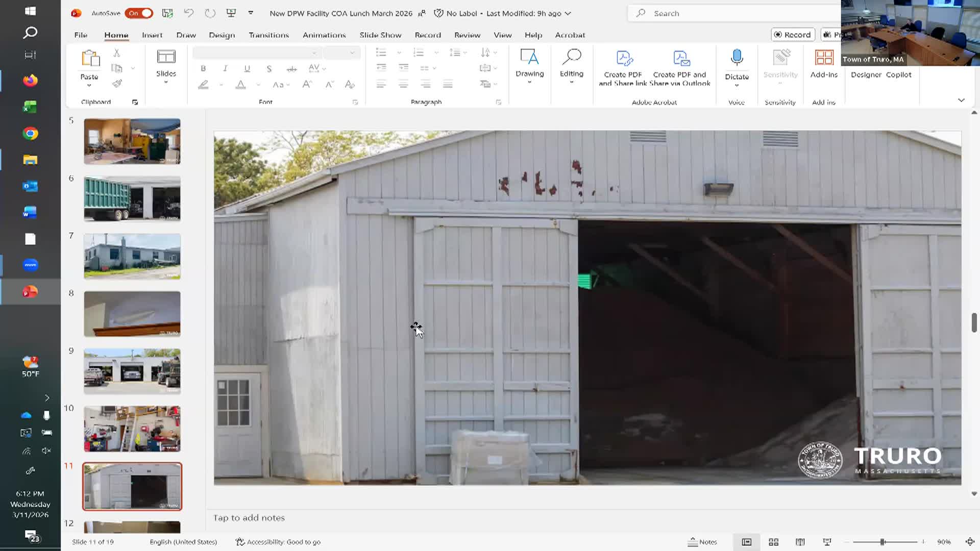Collapse the ribbon with the chevron

(x=961, y=100)
